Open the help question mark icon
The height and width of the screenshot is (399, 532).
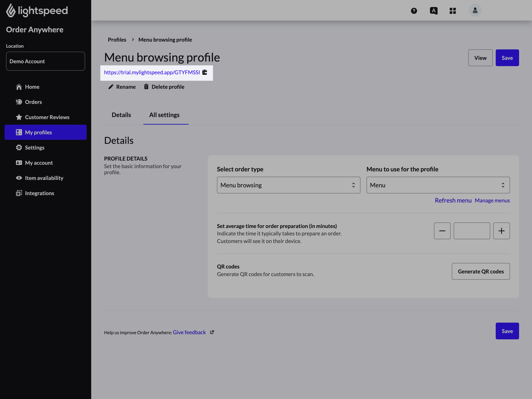pos(414,11)
